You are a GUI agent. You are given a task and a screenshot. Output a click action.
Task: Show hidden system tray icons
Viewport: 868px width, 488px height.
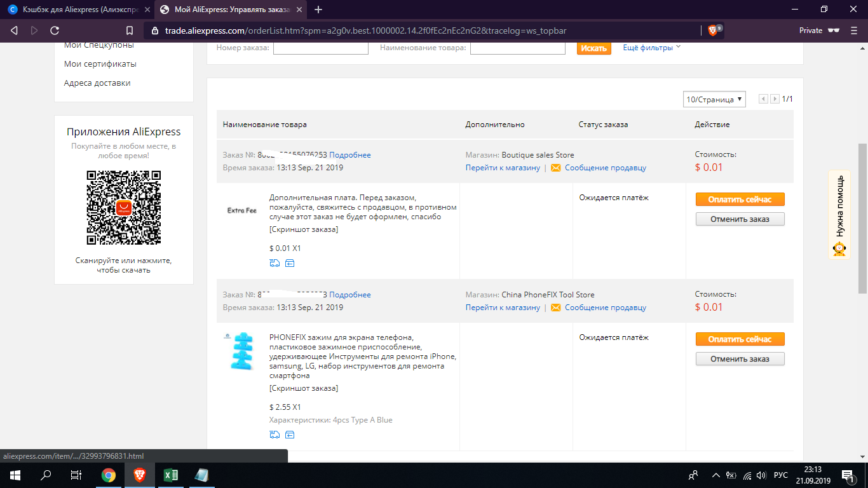[716, 475]
